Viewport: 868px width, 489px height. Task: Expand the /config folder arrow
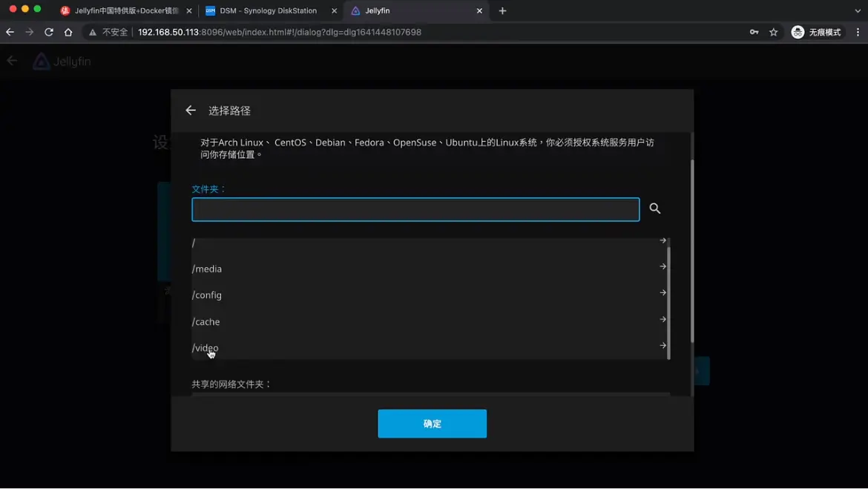click(662, 293)
